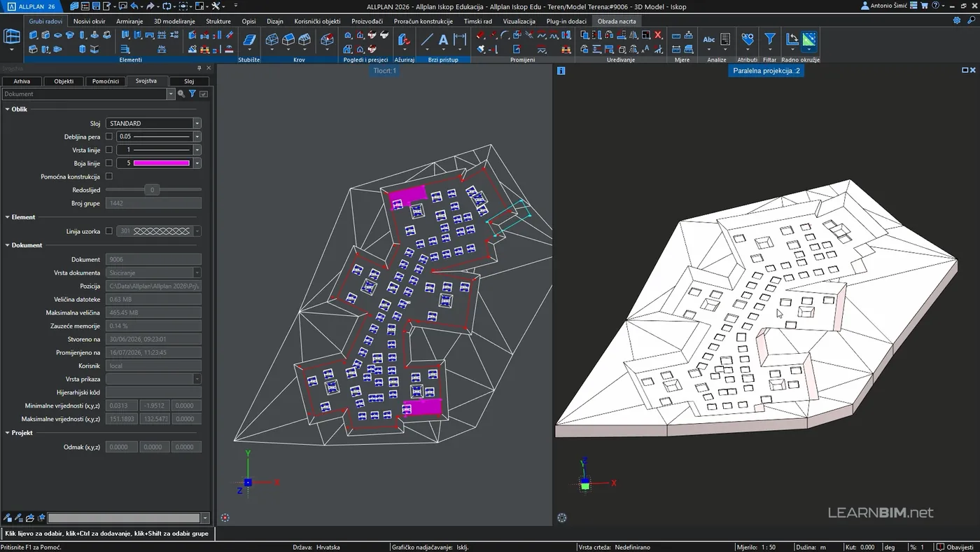Click the Broj grupe 1442 field

pyautogui.click(x=153, y=203)
